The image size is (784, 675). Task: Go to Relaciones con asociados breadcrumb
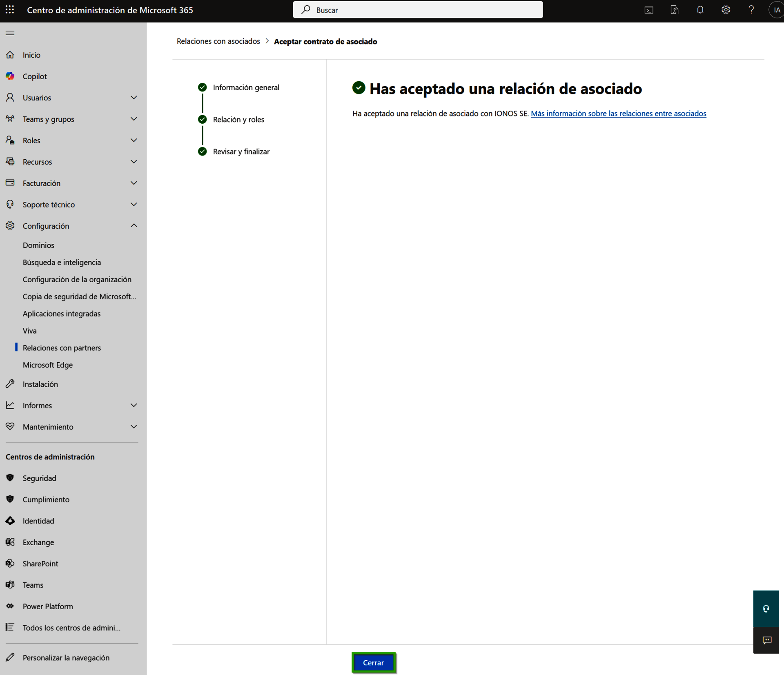coord(218,41)
